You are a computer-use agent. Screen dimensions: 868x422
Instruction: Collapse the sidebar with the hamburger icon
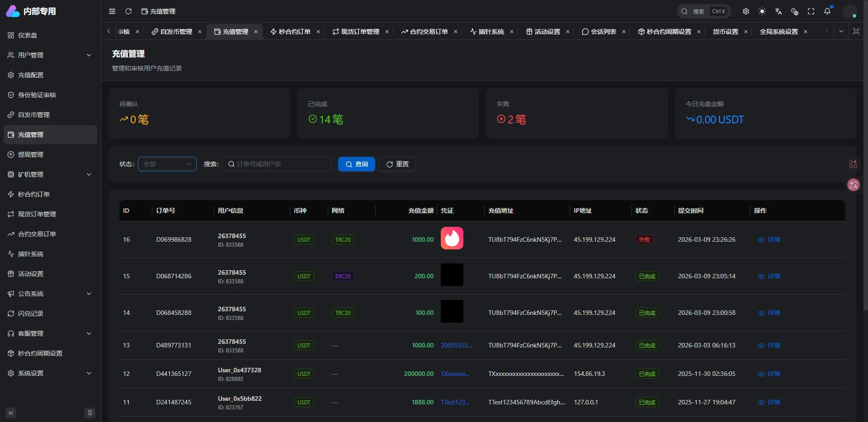click(112, 11)
